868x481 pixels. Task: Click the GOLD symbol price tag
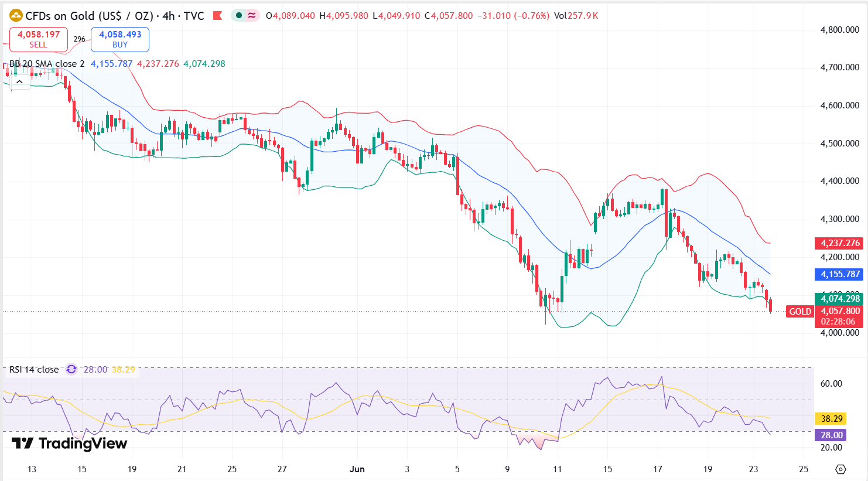tap(800, 312)
